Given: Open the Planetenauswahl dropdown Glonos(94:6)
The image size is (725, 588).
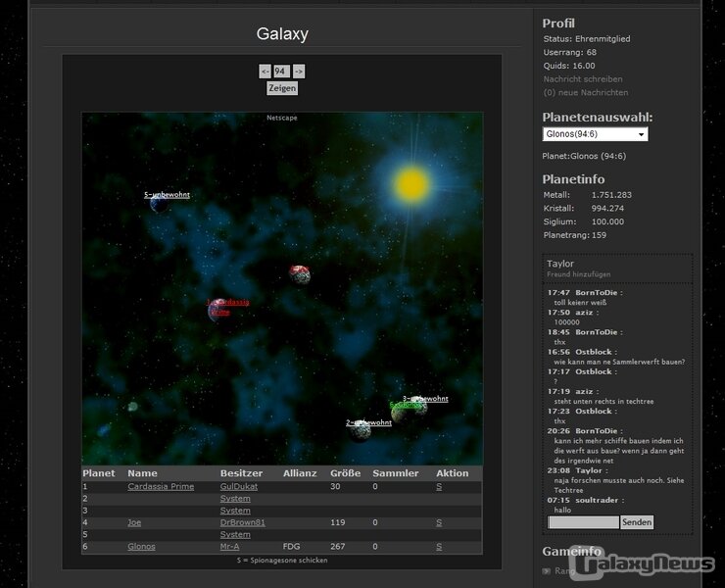Looking at the screenshot, I should [x=595, y=133].
